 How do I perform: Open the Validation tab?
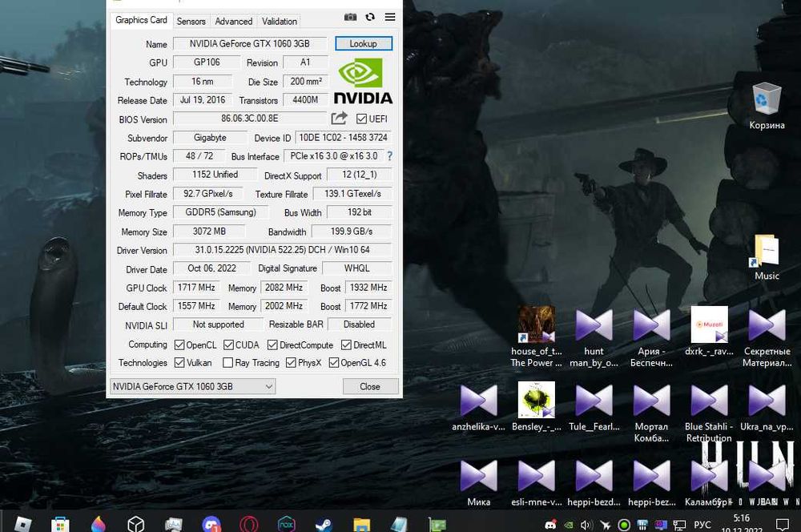coord(280,21)
